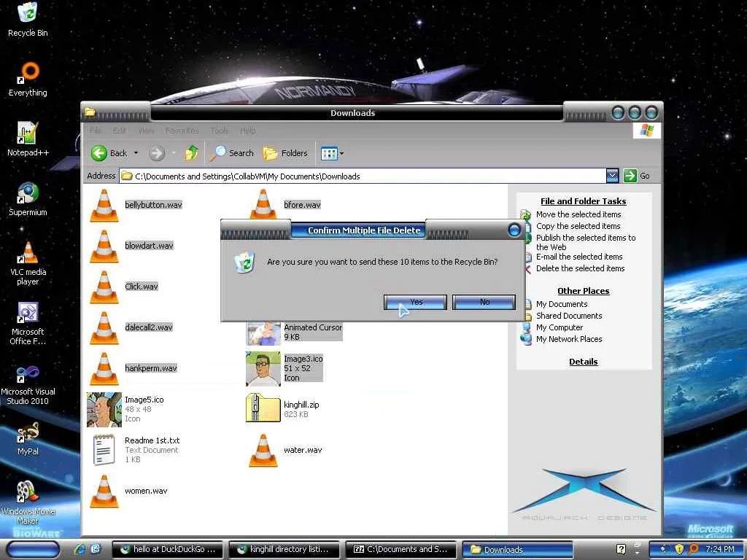The height and width of the screenshot is (560, 747).
Task: Open the Views dropdown button
Action: tap(332, 153)
